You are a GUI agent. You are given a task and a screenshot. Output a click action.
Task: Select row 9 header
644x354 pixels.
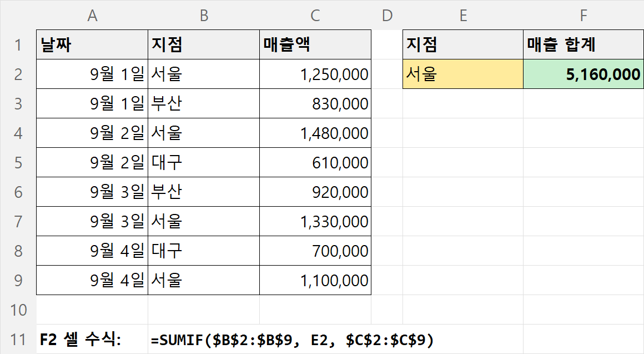(x=18, y=281)
